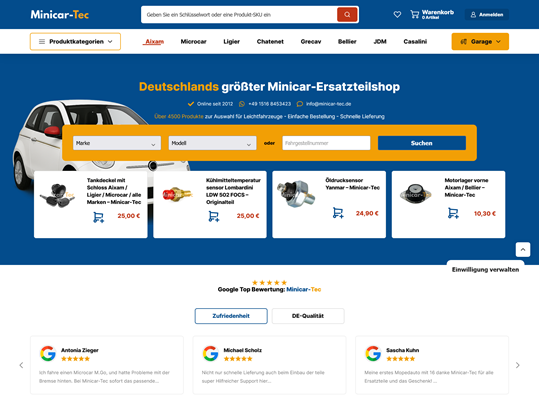
Task: Open the Microcar menu item
Action: coord(194,42)
